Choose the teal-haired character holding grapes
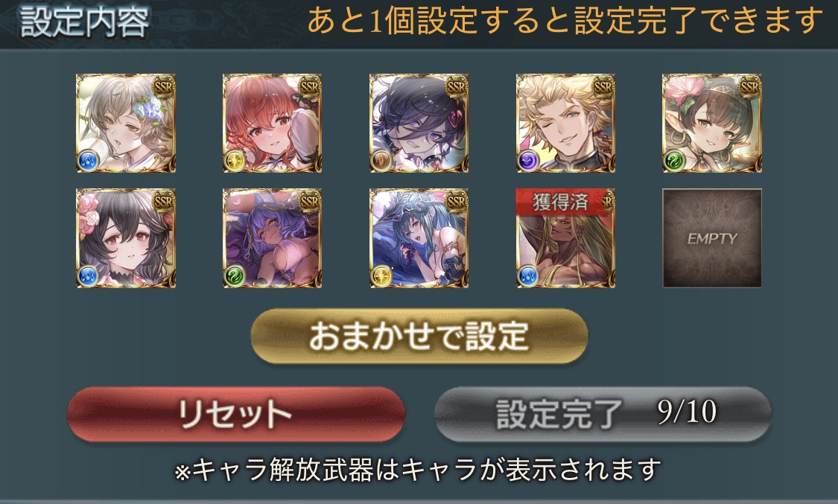Viewport: 838px width, 504px height. pos(419,238)
